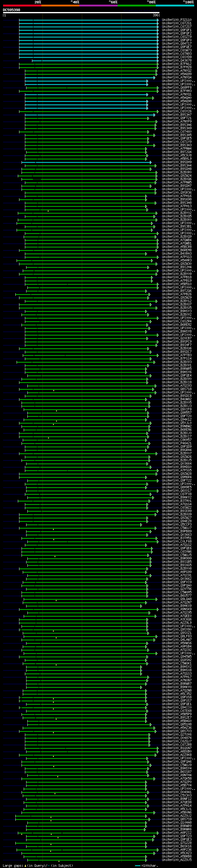This screenshot has width=197, height=868.
Task: Select the UniRef100_Q9SR36 label
Action: coord(176,192)
